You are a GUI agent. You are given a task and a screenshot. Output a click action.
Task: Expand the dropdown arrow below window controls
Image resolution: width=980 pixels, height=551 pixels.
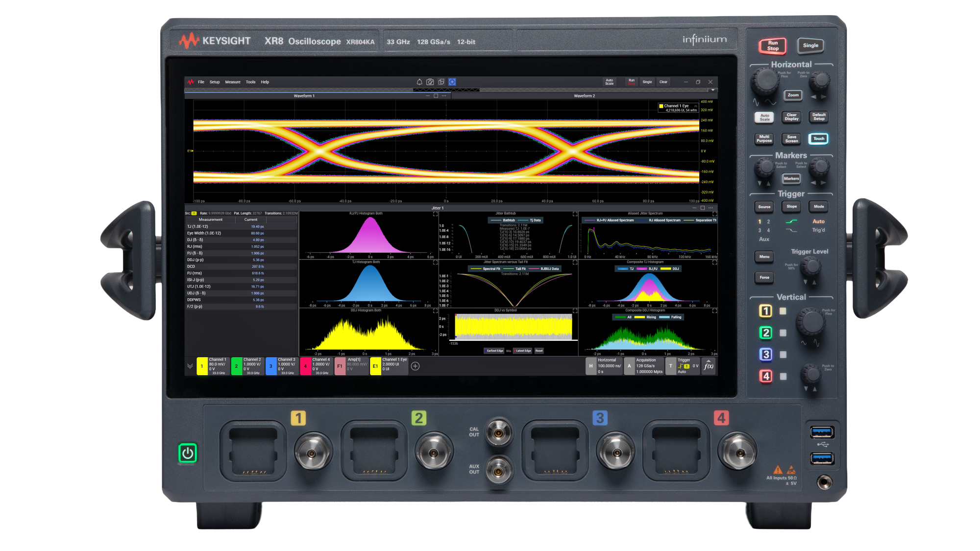coord(713,90)
